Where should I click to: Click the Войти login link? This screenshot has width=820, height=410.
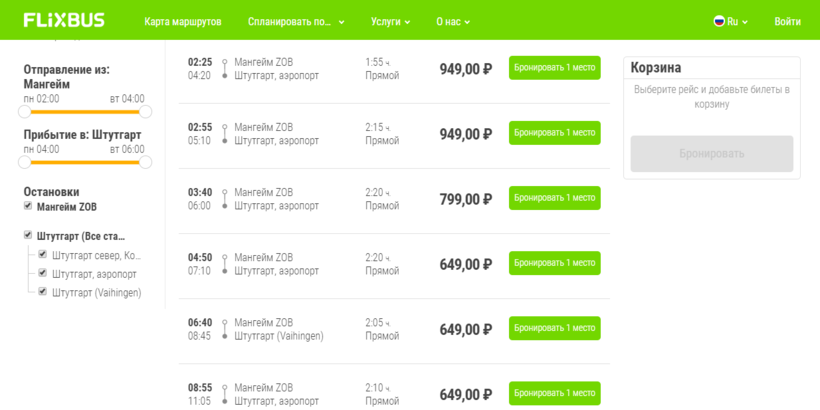click(x=788, y=22)
